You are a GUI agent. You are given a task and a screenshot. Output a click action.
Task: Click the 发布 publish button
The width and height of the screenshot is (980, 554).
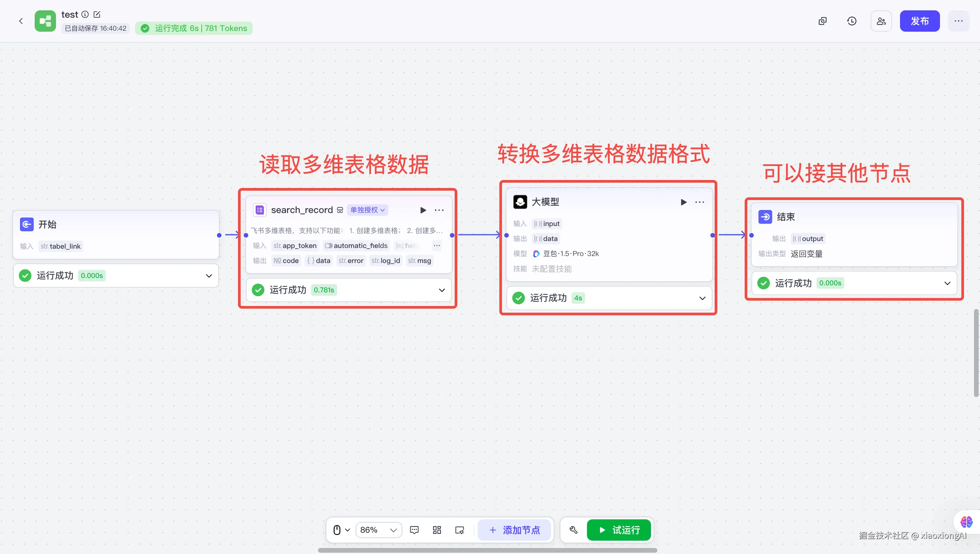(x=920, y=21)
